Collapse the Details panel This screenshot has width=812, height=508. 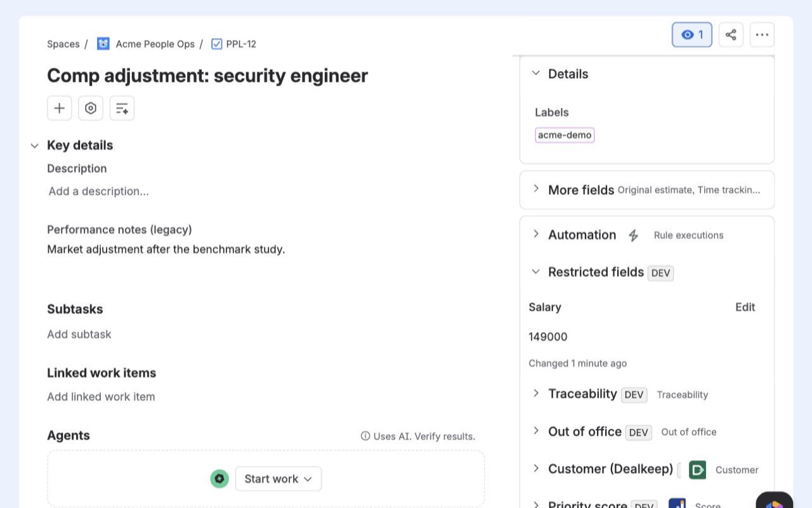coord(536,74)
